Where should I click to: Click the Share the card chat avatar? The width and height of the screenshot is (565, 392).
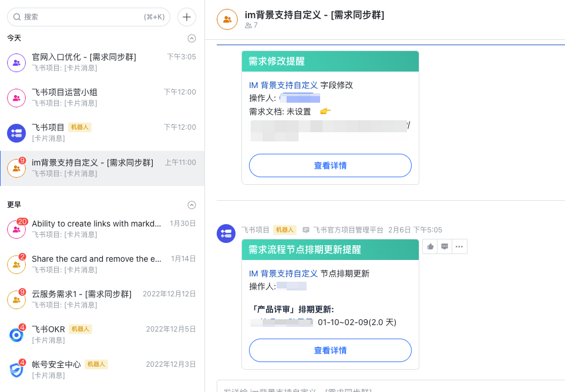pyautogui.click(x=16, y=265)
